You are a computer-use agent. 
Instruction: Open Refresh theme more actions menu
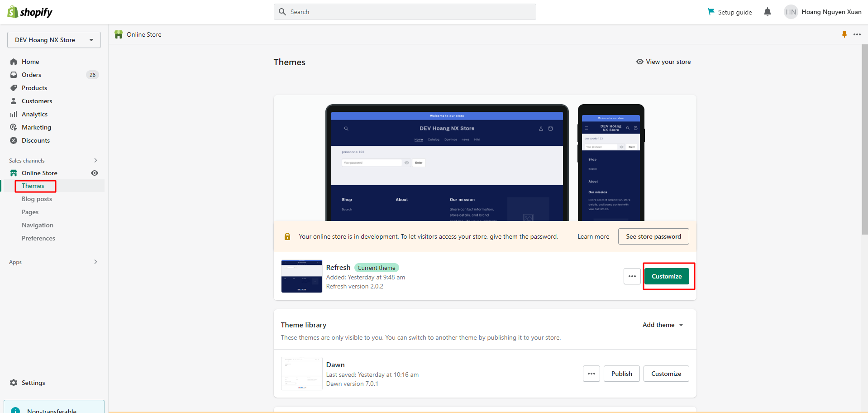coord(632,276)
